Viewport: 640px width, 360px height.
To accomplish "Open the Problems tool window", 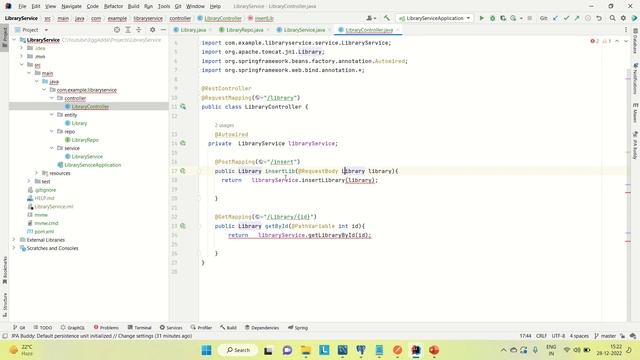I will click(106, 327).
